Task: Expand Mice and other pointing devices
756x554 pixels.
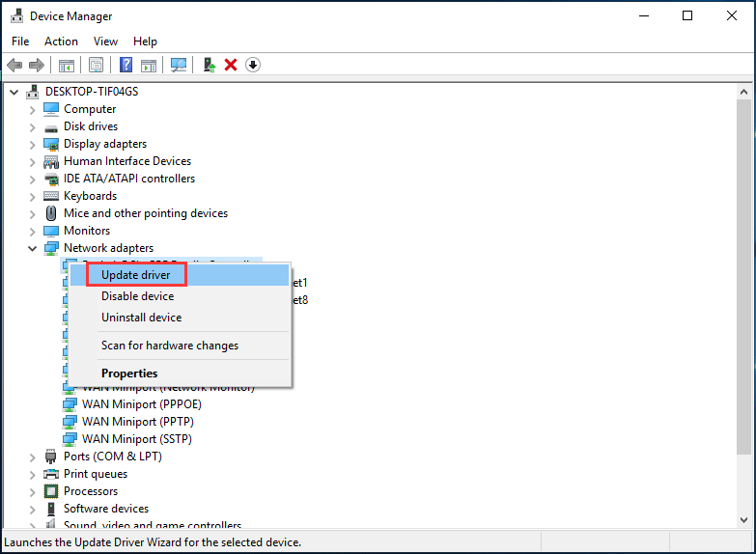Action: [x=32, y=214]
